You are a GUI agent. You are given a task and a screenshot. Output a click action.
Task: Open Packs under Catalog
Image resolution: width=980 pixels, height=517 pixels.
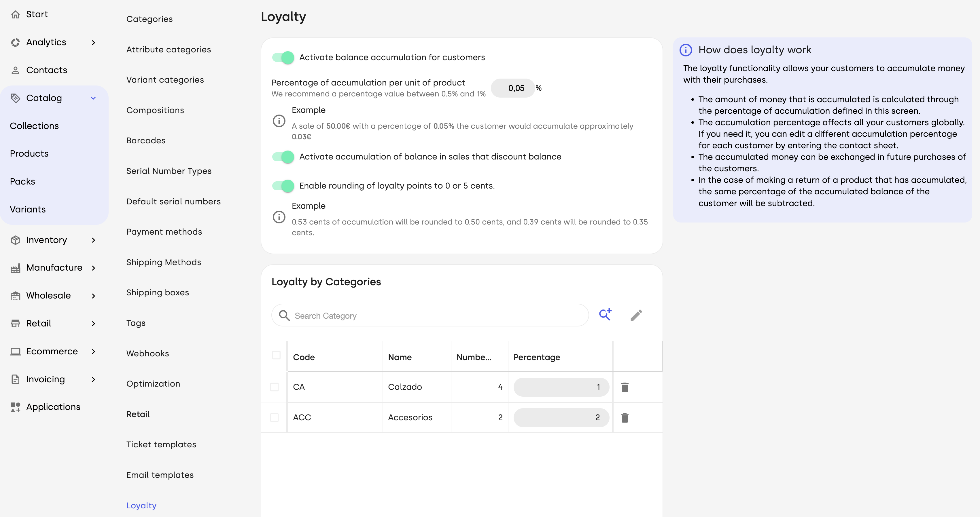tap(22, 182)
